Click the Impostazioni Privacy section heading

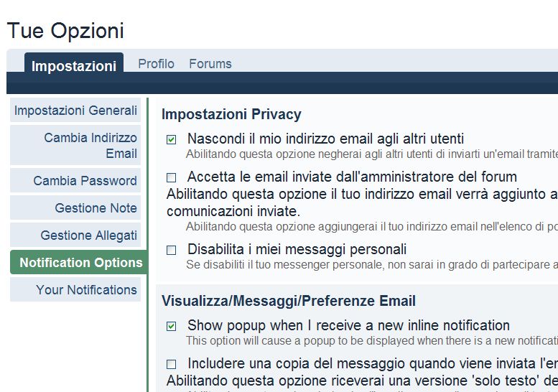(x=231, y=115)
